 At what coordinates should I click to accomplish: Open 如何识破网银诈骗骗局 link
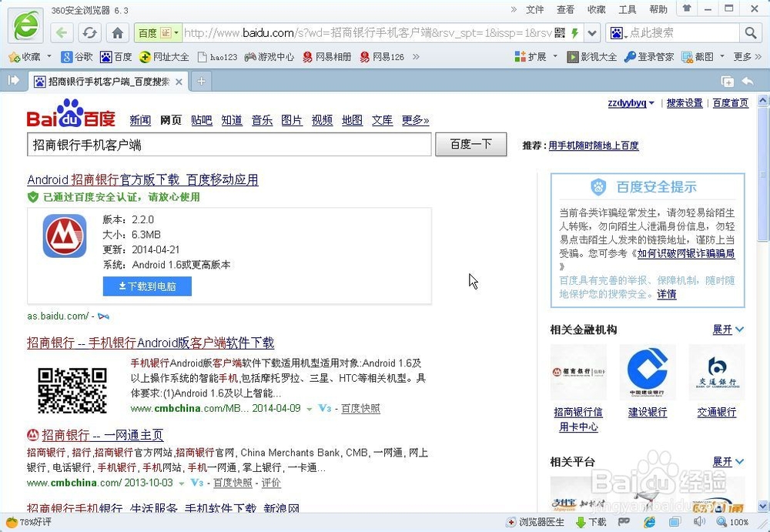[686, 253]
